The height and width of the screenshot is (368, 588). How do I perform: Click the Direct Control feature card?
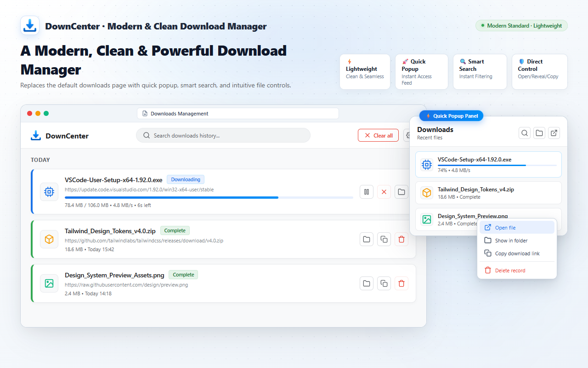(539, 71)
